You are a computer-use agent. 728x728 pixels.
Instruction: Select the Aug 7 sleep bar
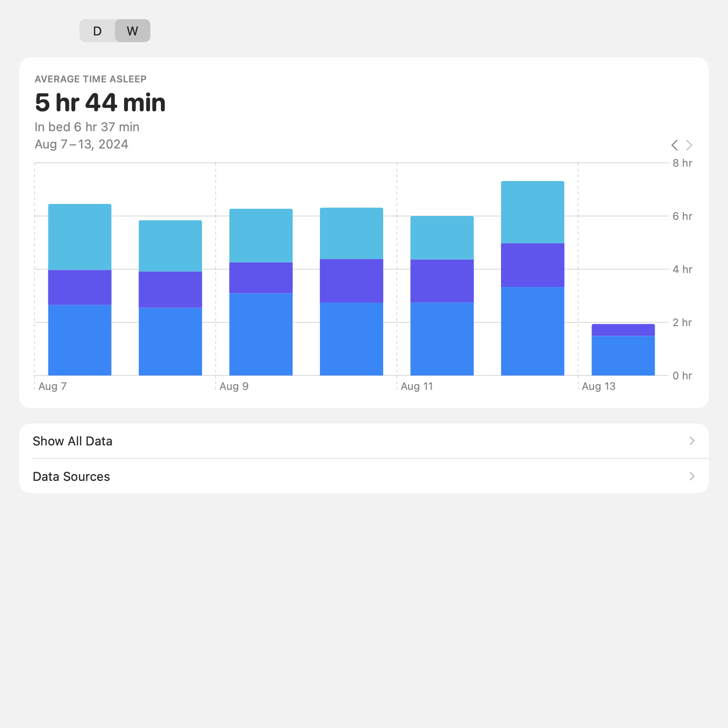point(80,290)
